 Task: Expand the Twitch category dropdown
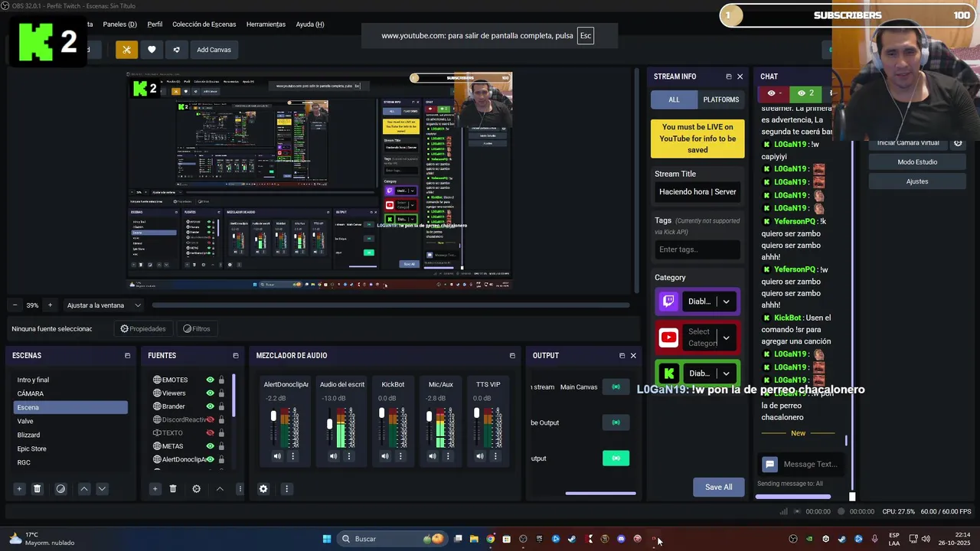pyautogui.click(x=726, y=302)
